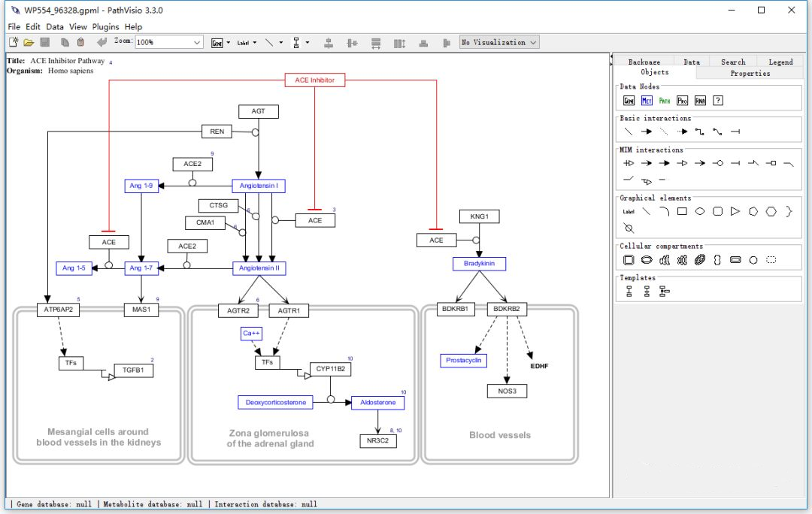
Task: Expand arrow beside toolbar Label button
Action: (254, 43)
